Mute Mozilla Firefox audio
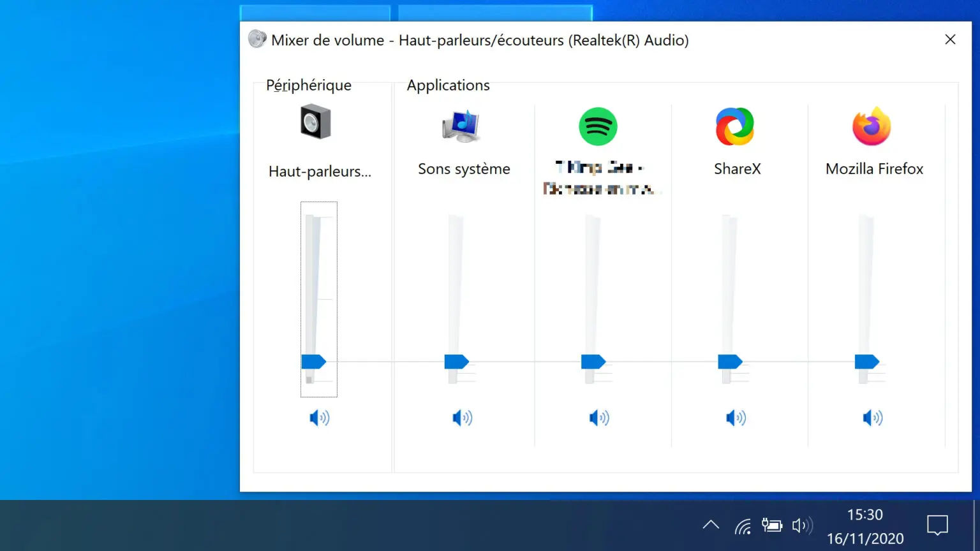This screenshot has width=980, height=551. [872, 418]
